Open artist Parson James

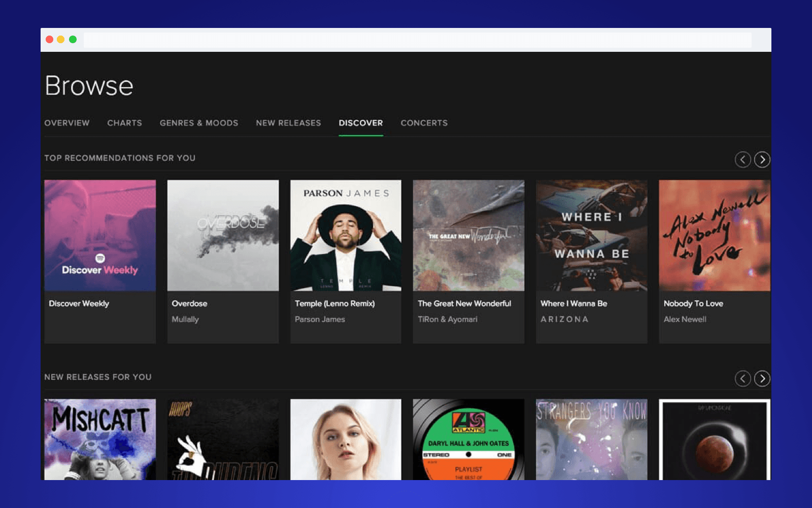[320, 319]
